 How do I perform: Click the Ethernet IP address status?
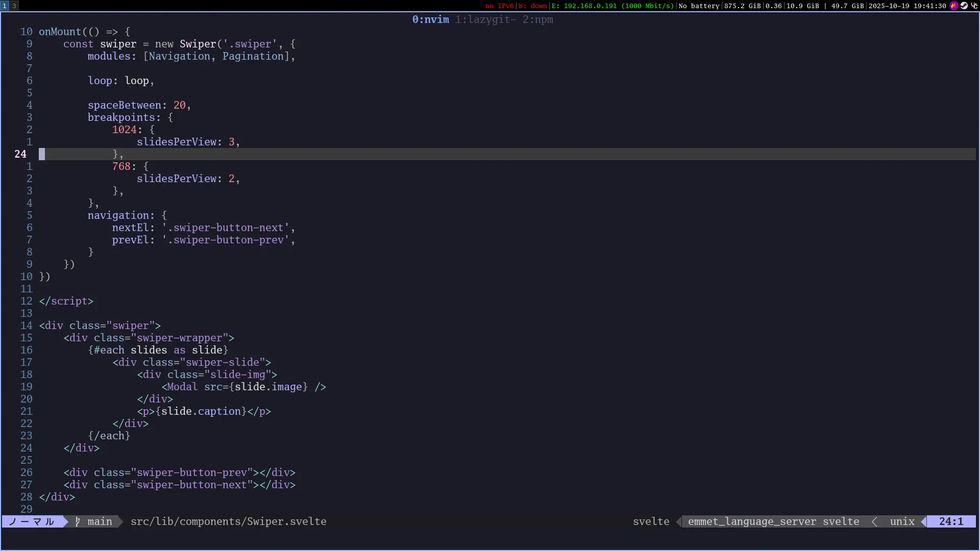pyautogui.click(x=612, y=6)
